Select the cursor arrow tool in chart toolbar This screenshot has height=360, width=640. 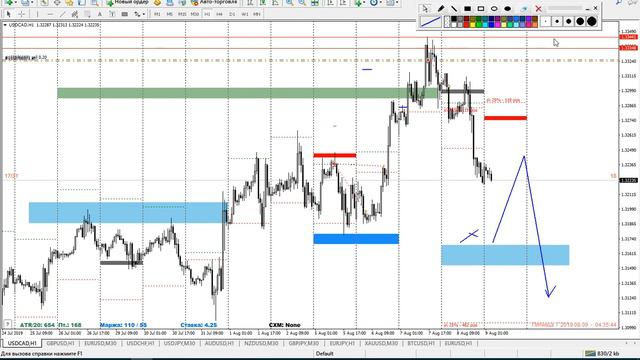tap(9, 14)
